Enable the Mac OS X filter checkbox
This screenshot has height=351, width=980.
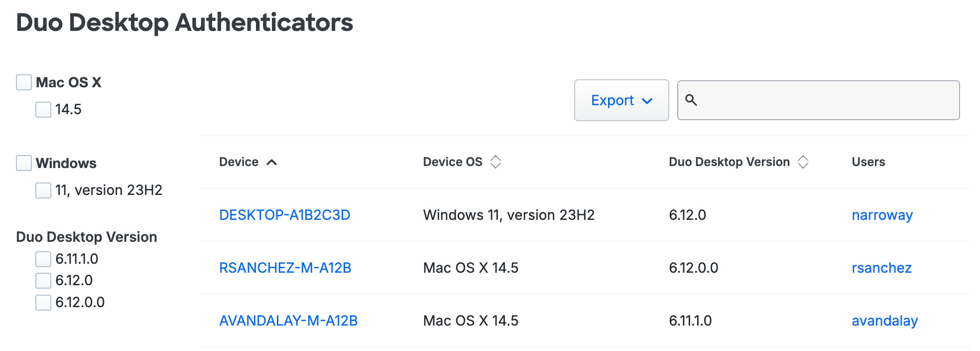24,82
